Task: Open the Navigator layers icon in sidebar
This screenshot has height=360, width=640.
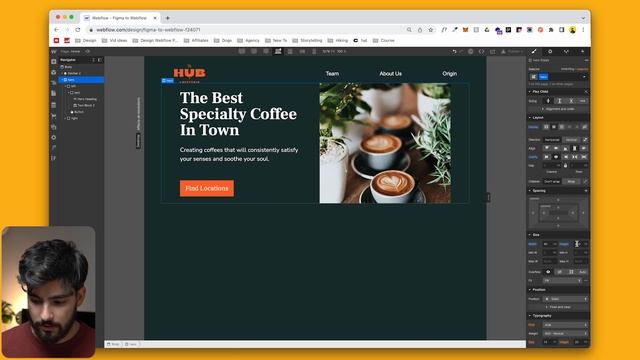Action: coord(53,83)
